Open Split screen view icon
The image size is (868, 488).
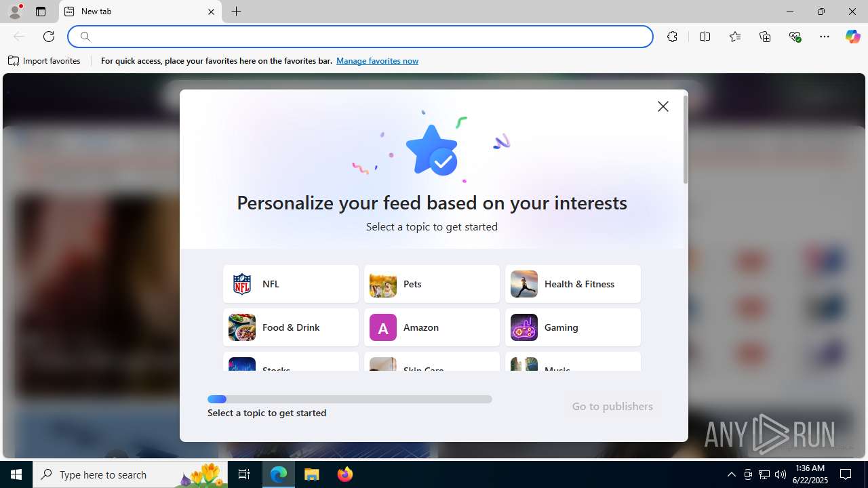[705, 37]
